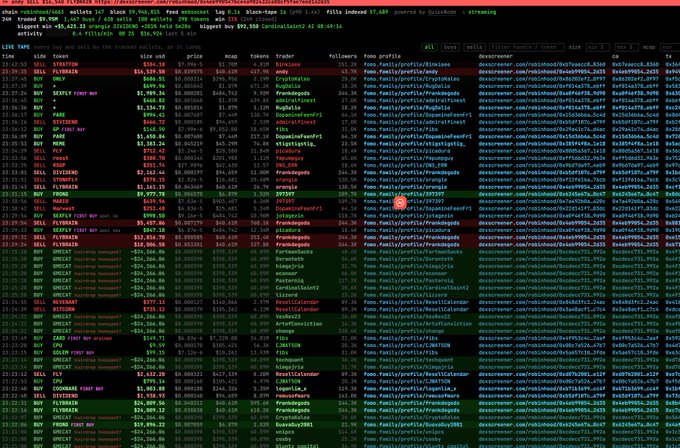Open dexscreener link in fibs GP row
This screenshot has width=680, height=448.
click(542, 130)
